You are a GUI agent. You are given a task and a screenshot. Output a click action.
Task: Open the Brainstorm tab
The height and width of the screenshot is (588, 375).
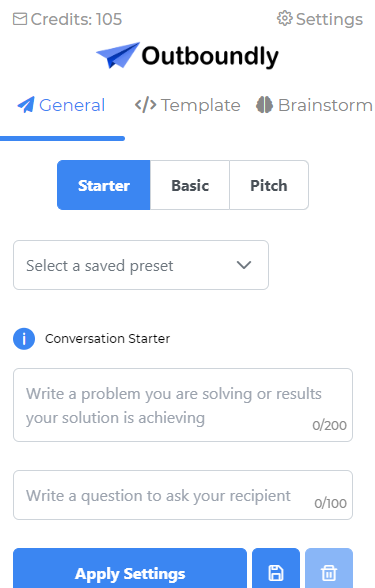click(314, 105)
